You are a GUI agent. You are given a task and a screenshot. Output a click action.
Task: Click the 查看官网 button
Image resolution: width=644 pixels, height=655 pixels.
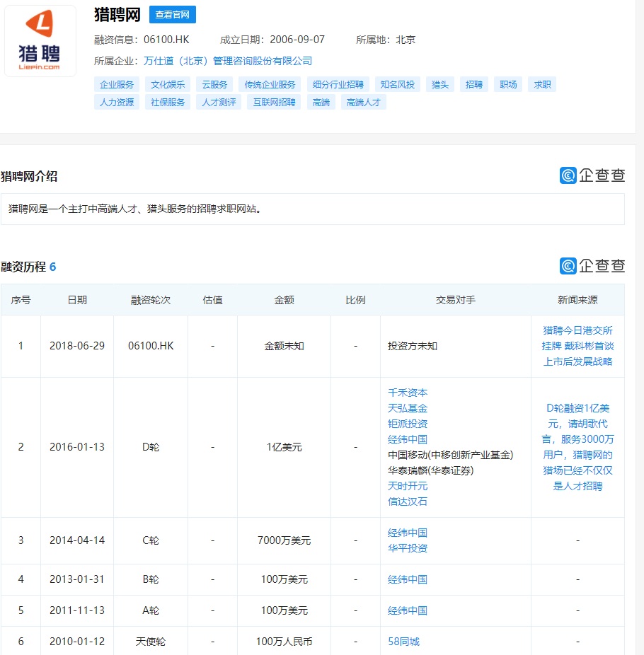coord(172,14)
